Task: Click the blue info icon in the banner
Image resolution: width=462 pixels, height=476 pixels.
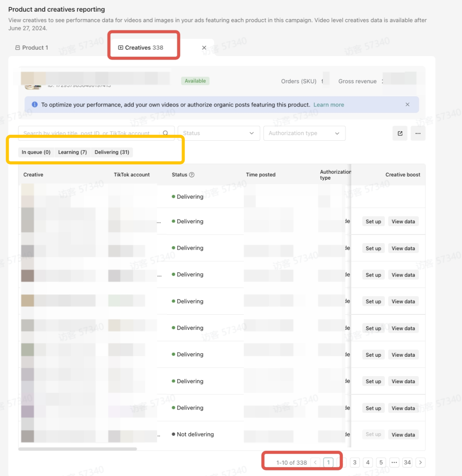Action: tap(35, 104)
